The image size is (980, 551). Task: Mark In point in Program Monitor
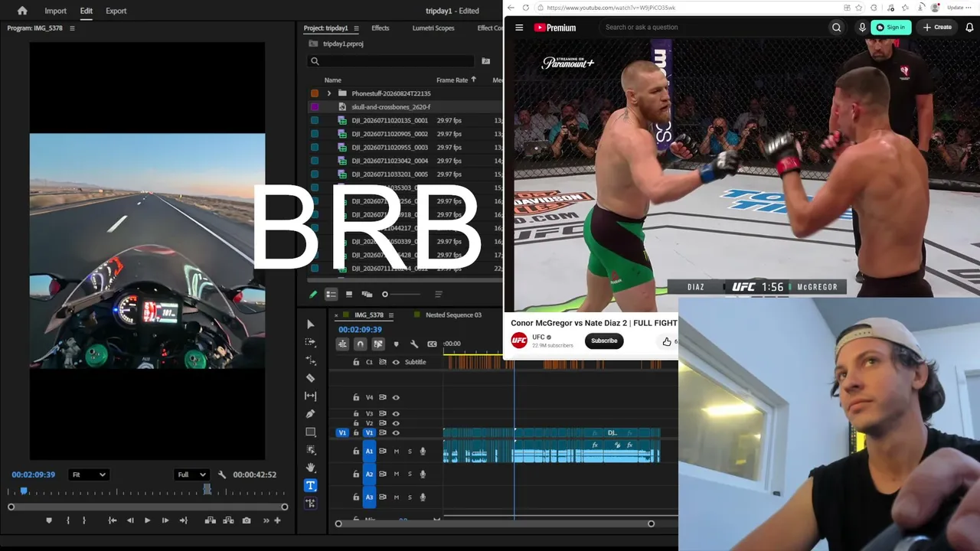pyautogui.click(x=68, y=520)
